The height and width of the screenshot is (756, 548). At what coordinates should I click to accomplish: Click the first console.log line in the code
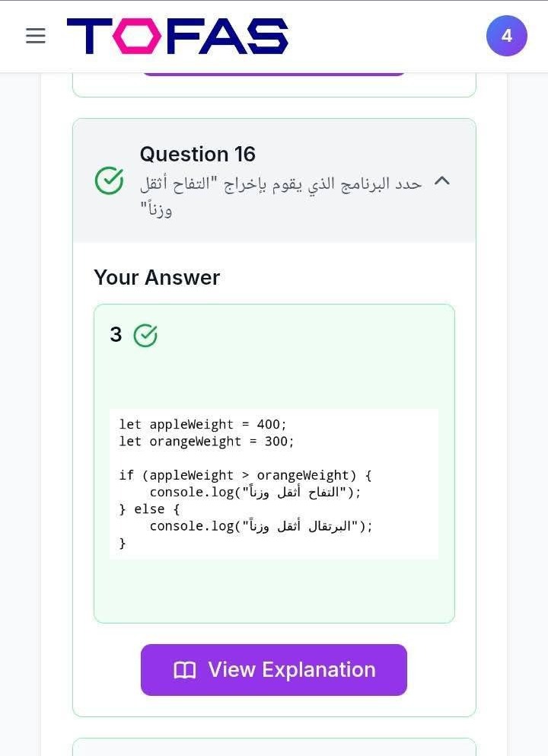point(255,493)
